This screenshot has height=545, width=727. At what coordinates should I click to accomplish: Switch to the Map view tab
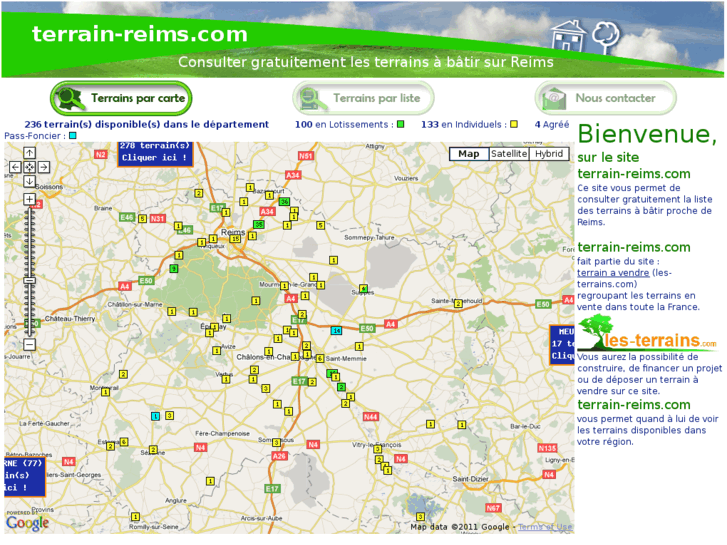click(x=469, y=154)
